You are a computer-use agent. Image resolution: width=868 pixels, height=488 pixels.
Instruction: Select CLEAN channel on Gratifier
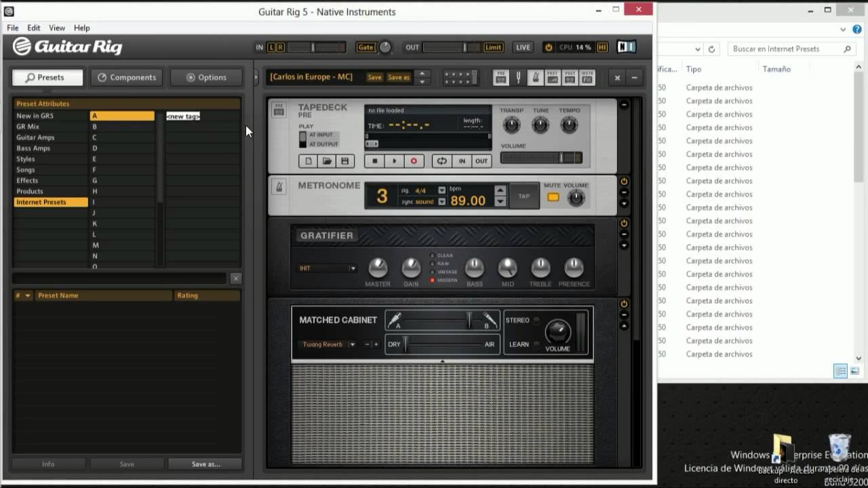433,256
